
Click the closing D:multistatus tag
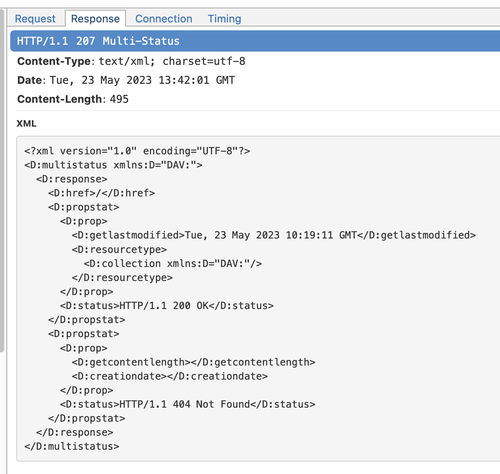click(72, 446)
